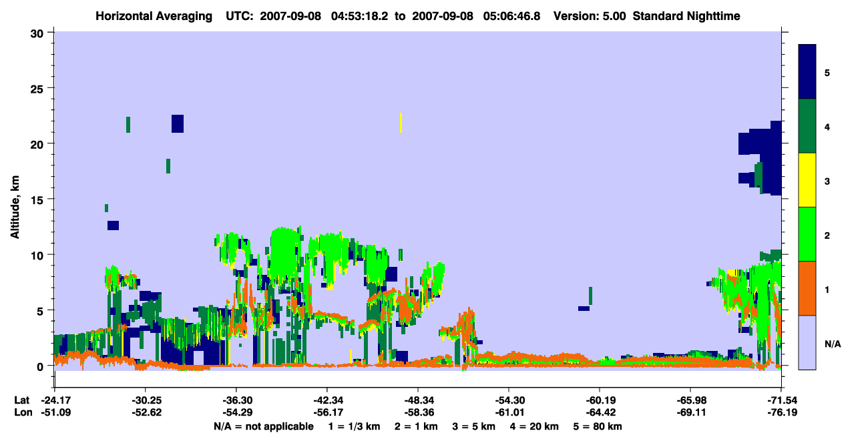
Task: Click latitude value -36.30
Action: click(x=236, y=400)
